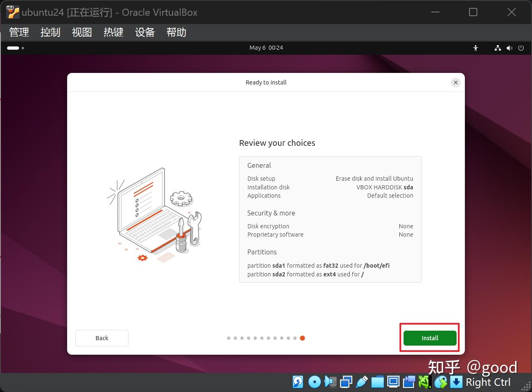Toggle the accessibility menu in Ubuntu top bar

click(x=476, y=48)
